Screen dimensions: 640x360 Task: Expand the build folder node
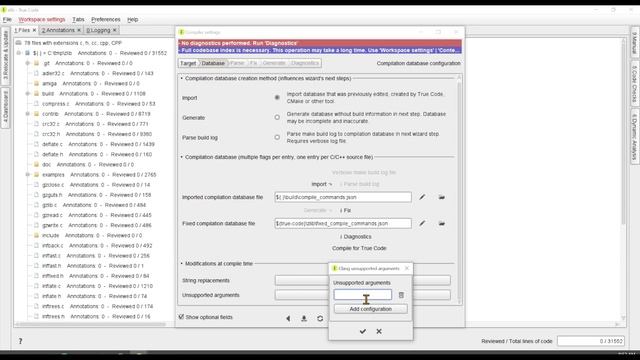pyautogui.click(x=28, y=93)
